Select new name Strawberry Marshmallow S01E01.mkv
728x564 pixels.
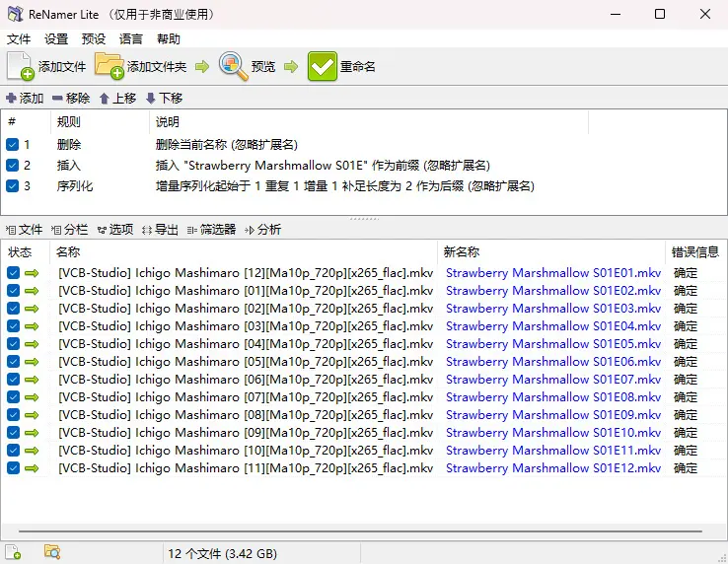tap(553, 273)
